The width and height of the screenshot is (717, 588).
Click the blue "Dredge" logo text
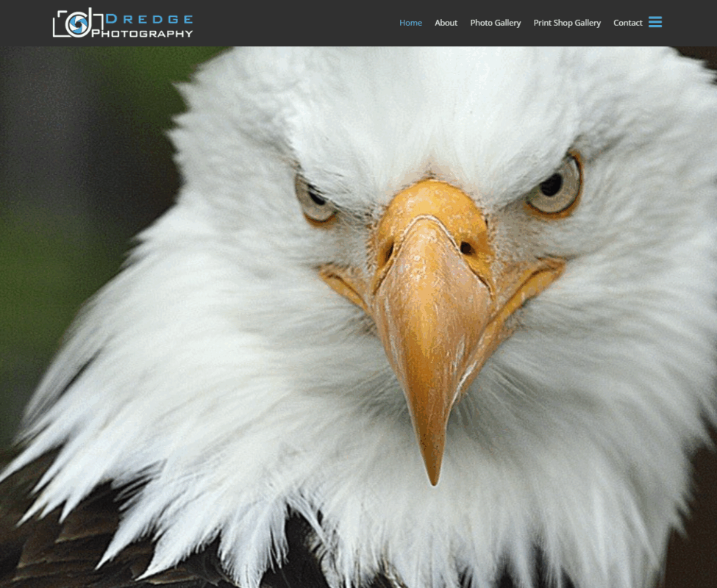tap(149, 18)
